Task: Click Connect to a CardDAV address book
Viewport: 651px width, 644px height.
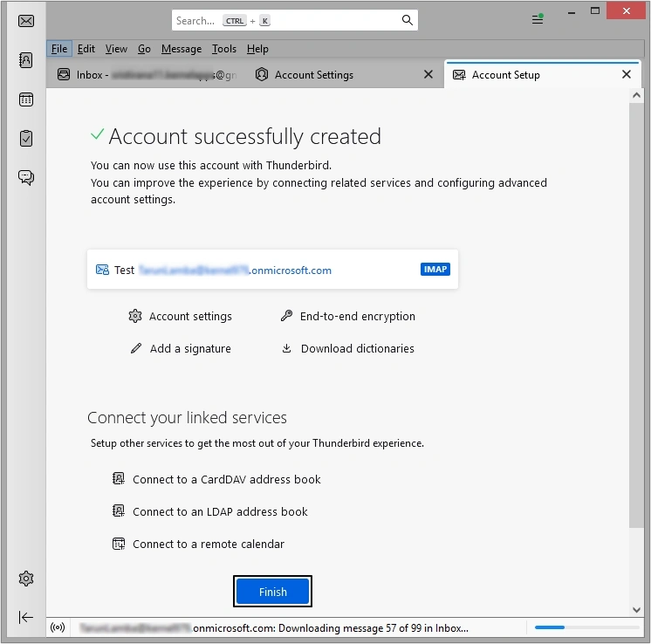Action: coord(227,479)
